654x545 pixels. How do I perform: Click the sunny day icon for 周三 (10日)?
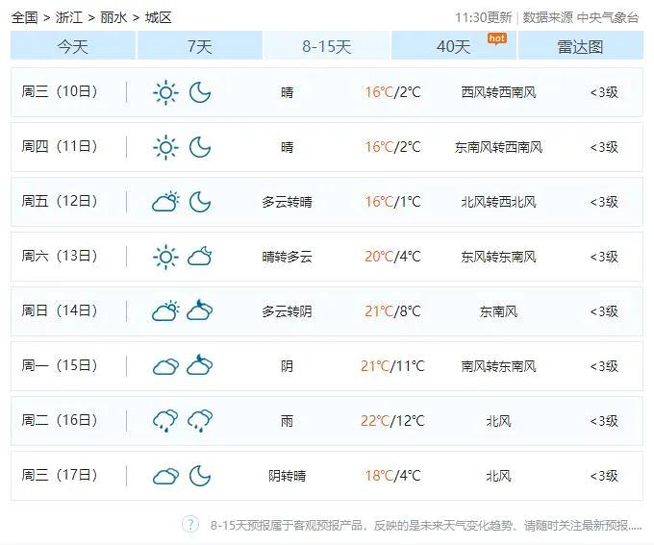click(x=165, y=93)
